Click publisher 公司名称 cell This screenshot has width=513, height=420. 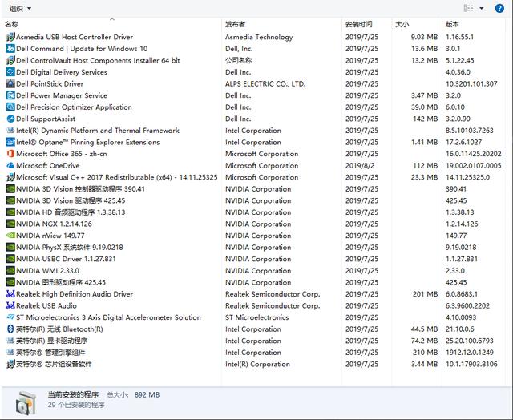point(239,60)
